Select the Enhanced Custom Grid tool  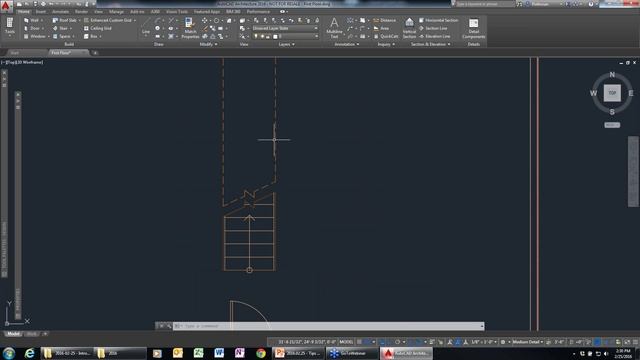tap(108, 20)
